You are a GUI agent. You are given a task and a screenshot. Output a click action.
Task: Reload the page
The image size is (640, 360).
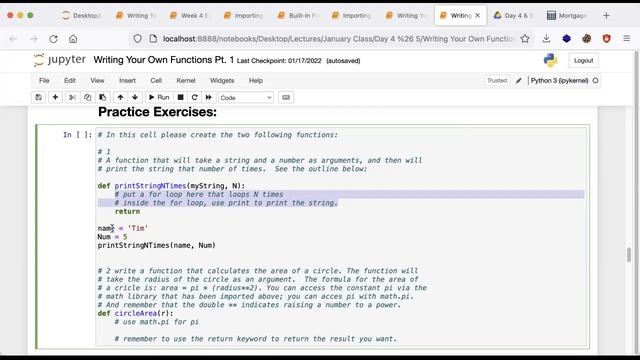coord(53,39)
